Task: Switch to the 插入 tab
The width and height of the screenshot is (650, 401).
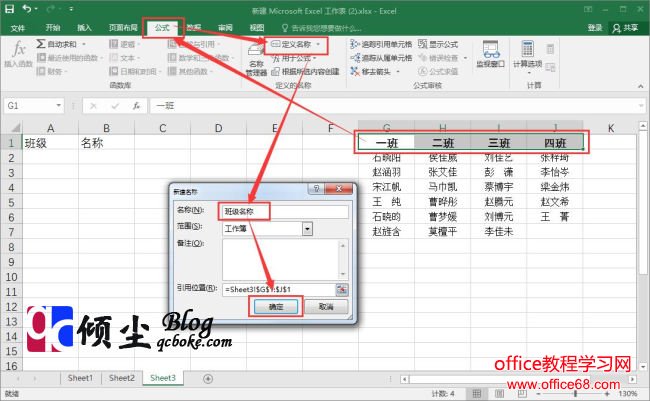Action: coord(84,28)
